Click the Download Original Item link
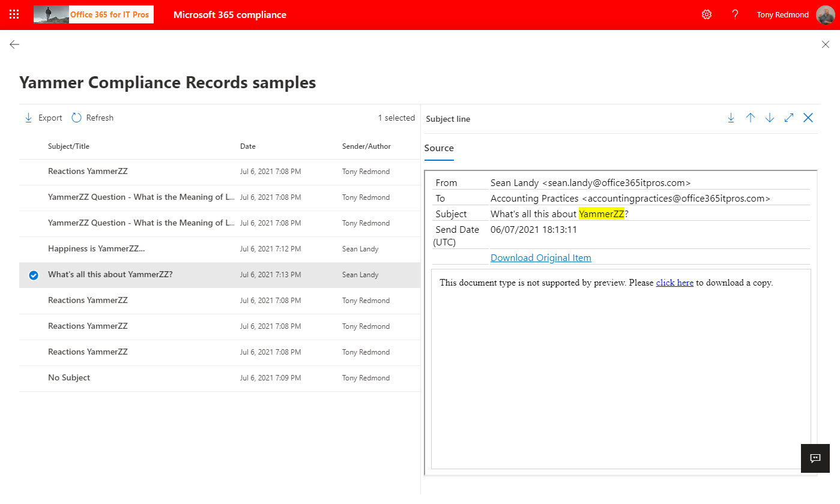Screen dimensions: 840x504 coord(541,258)
